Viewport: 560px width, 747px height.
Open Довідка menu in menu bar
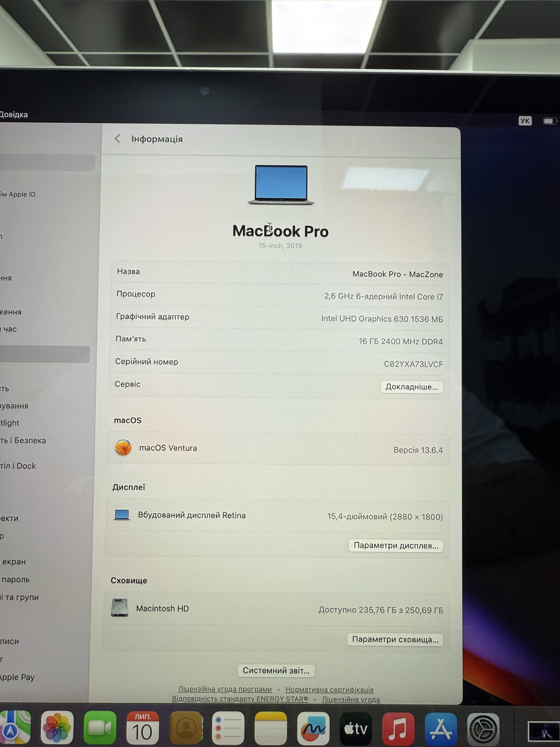pyautogui.click(x=13, y=114)
